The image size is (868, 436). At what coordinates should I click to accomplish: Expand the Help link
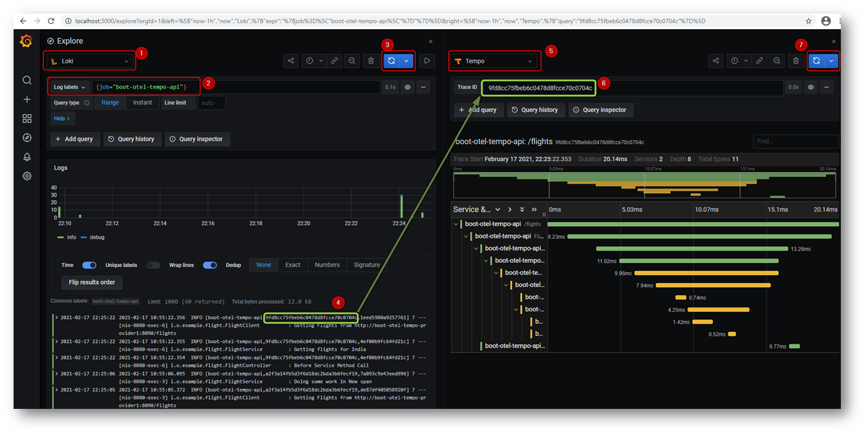pos(62,118)
